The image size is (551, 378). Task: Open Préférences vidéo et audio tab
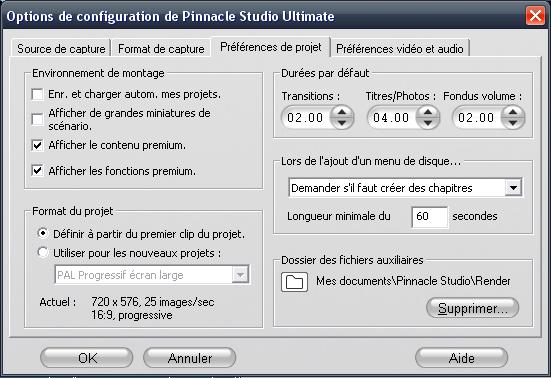tap(400, 48)
